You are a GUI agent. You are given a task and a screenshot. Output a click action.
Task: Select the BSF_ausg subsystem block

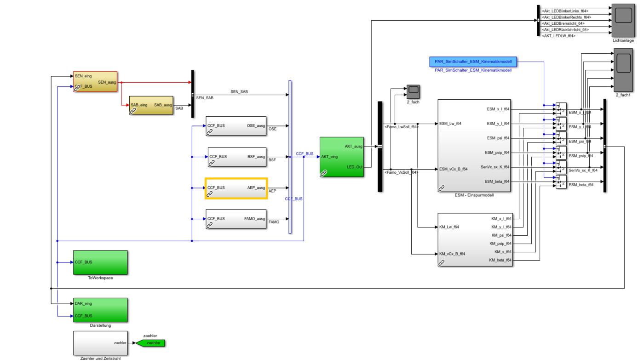[x=237, y=157]
